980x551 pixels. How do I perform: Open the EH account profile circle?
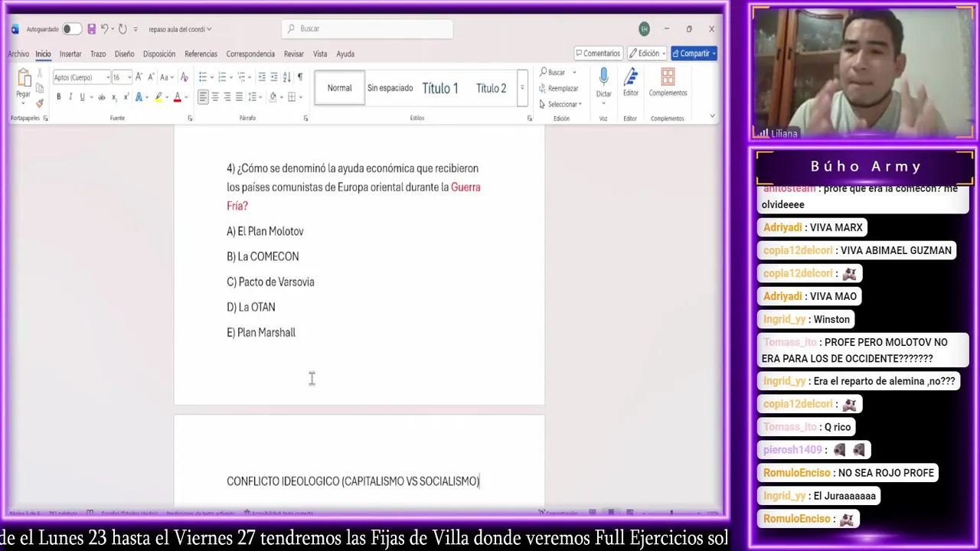pyautogui.click(x=644, y=29)
